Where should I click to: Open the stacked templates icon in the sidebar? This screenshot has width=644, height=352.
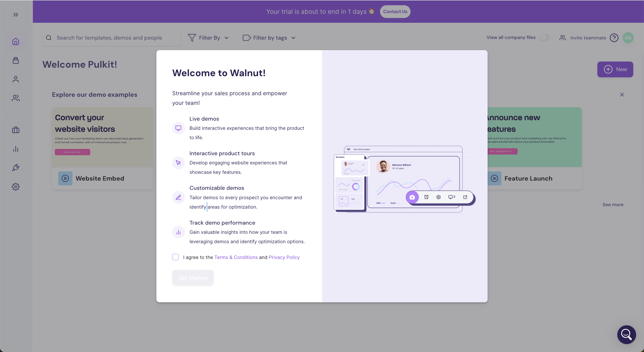point(16,60)
